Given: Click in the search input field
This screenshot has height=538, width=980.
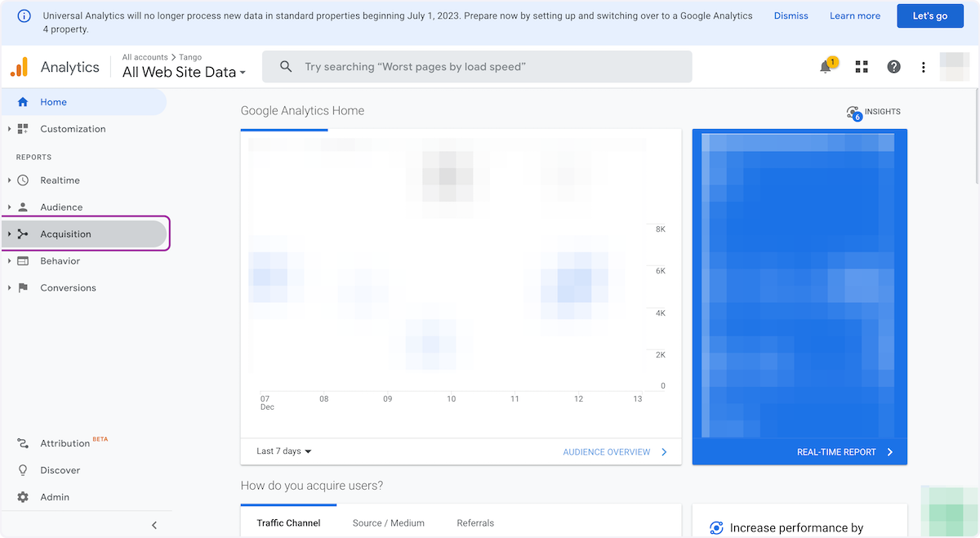Looking at the screenshot, I should [477, 67].
